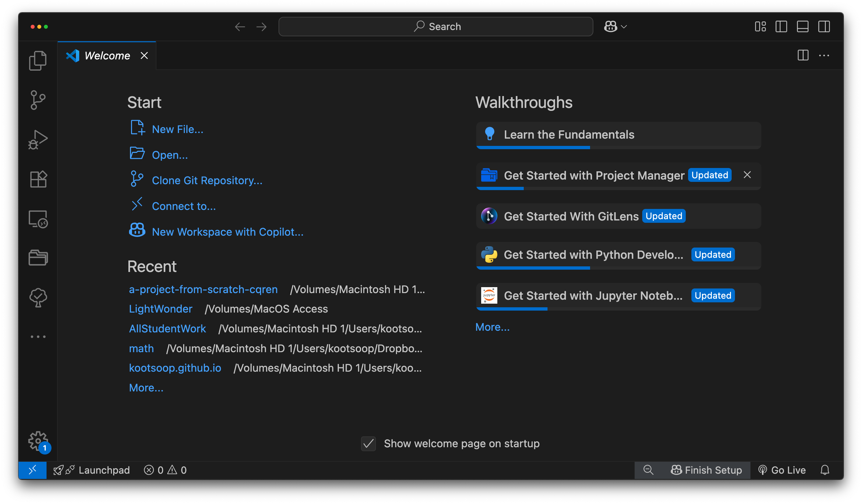Expand the Copilot menu chevron

pos(624,27)
